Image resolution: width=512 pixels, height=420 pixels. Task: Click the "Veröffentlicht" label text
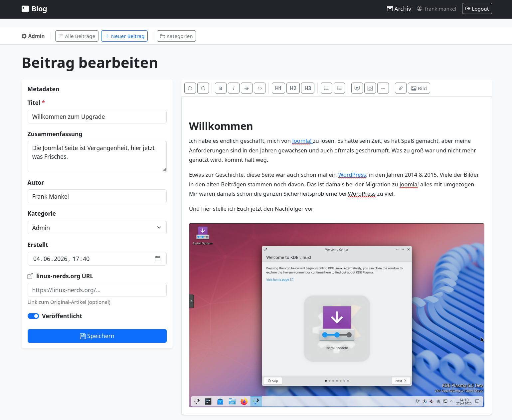(x=62, y=316)
